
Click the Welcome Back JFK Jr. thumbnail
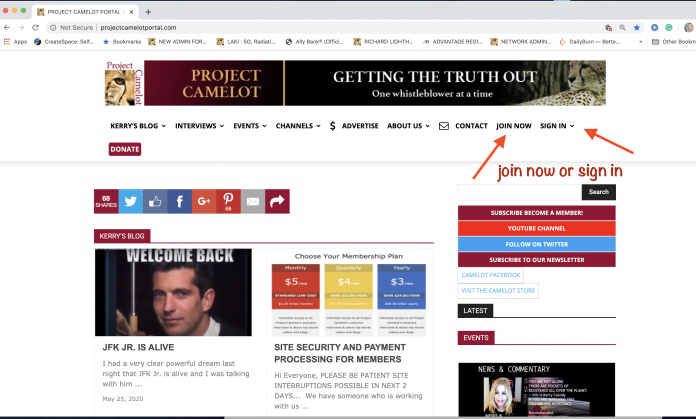[x=173, y=292]
